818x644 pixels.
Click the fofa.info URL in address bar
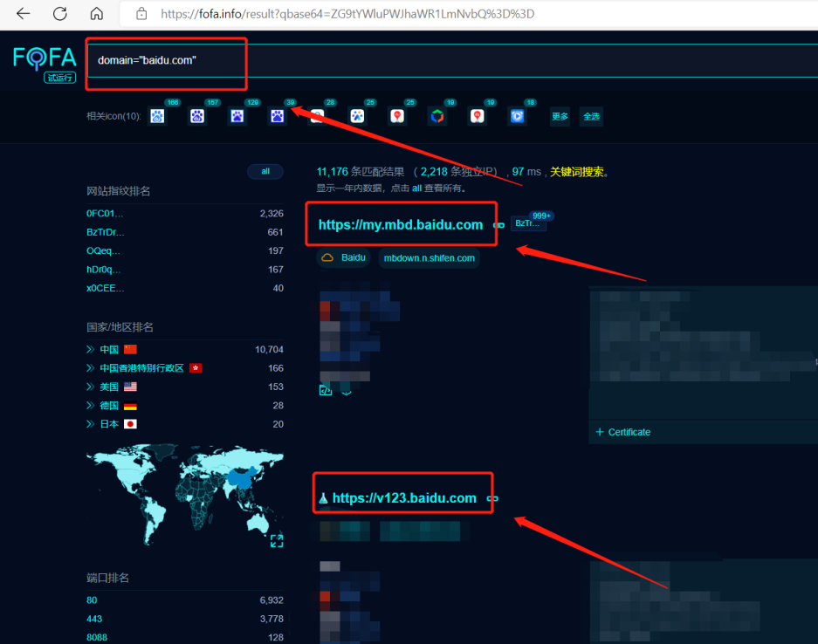pos(347,14)
